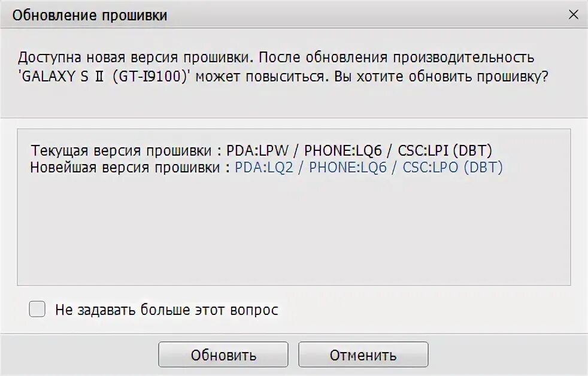Click the empty area of the firmware info panel
Viewport: 588px width, 376px height.
coord(293,229)
